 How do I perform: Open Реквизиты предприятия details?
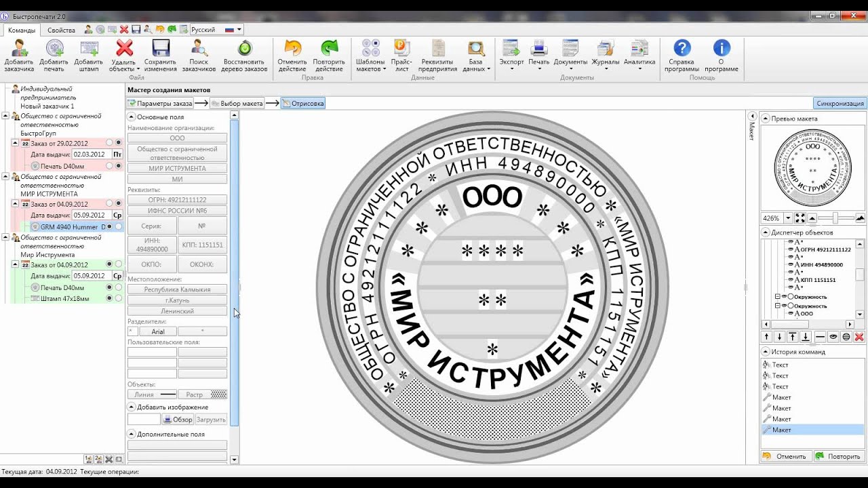pyautogui.click(x=437, y=56)
